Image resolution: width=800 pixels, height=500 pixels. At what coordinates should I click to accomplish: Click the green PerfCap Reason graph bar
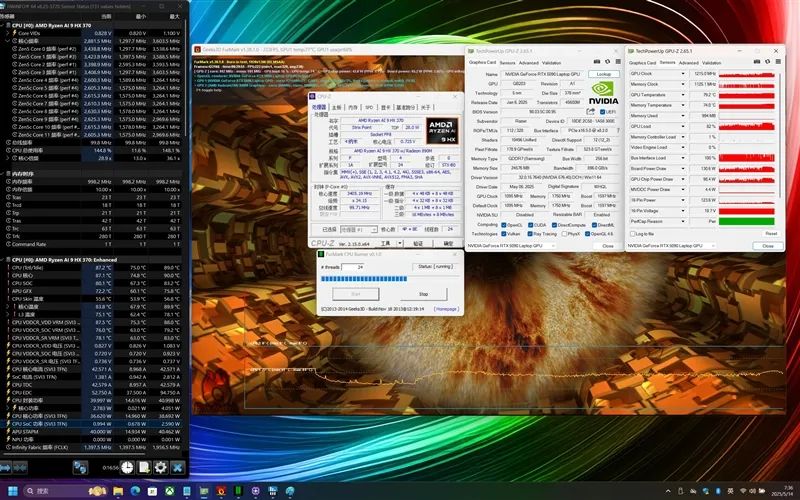[746, 221]
